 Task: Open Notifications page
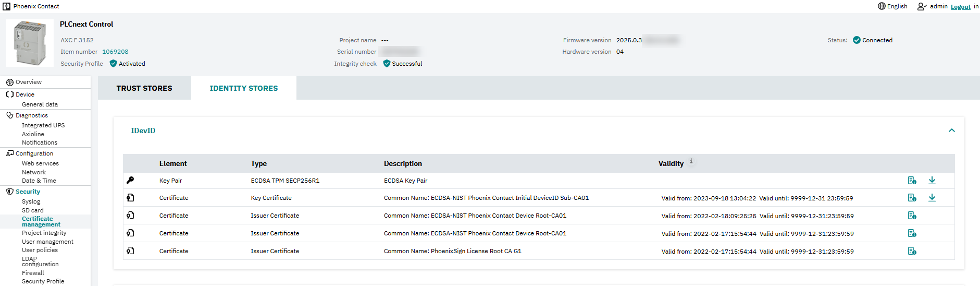40,142
